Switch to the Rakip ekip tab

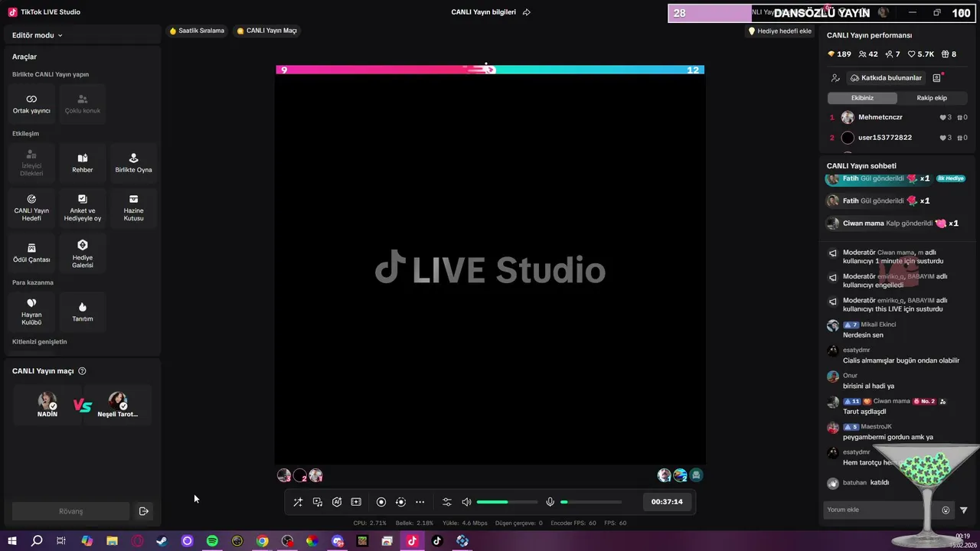tap(932, 98)
